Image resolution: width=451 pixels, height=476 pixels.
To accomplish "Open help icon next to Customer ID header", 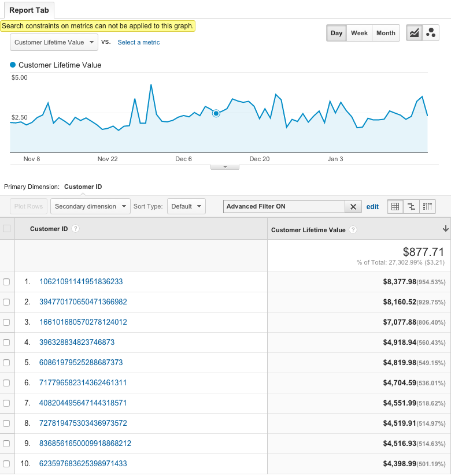I will [75, 229].
